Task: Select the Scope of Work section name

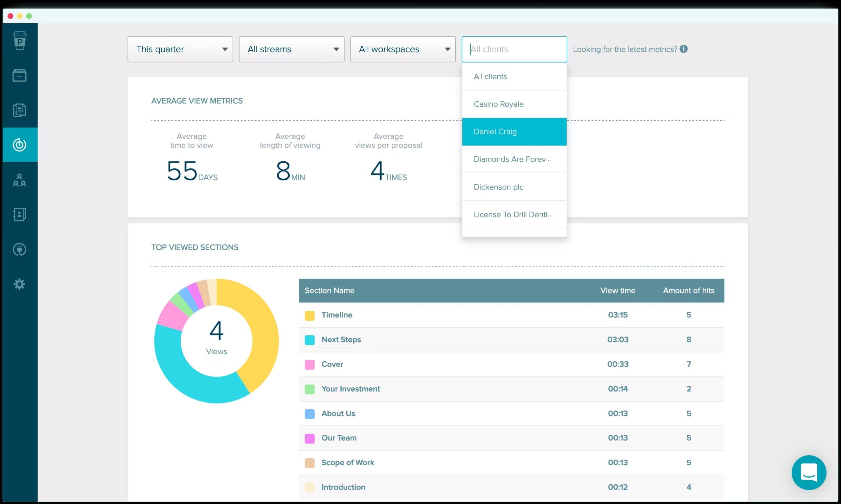Action: coord(348,462)
